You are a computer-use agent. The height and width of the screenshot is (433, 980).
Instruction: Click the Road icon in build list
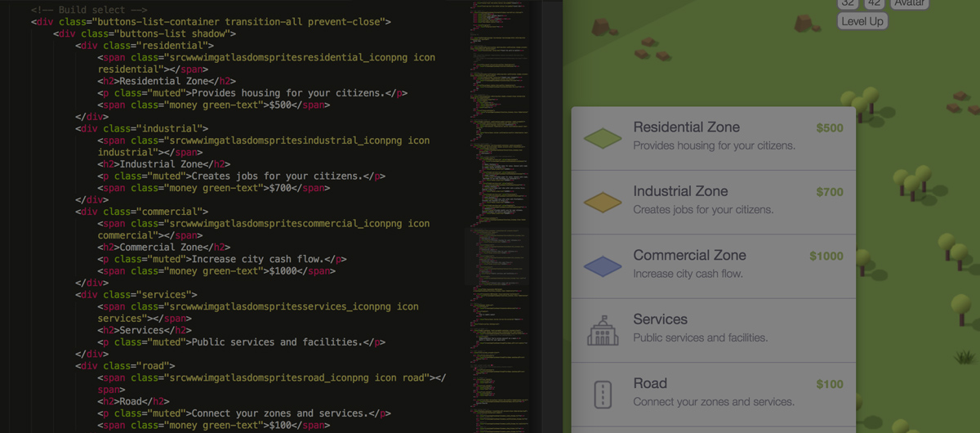point(604,394)
